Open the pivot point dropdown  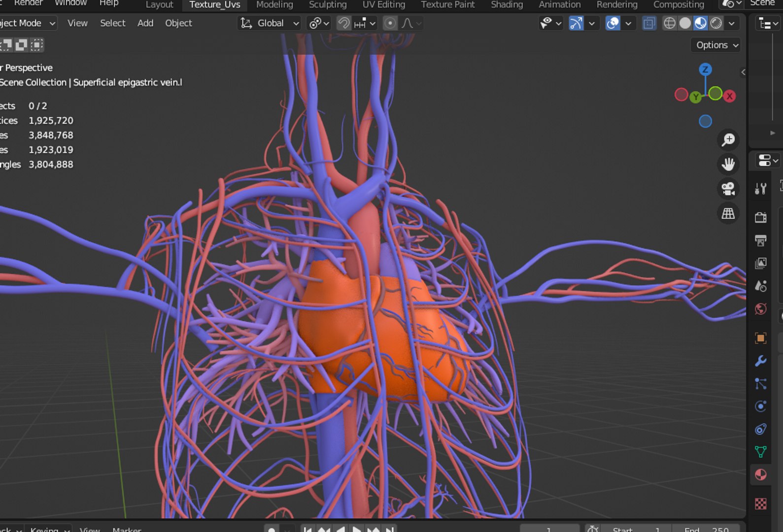point(318,23)
